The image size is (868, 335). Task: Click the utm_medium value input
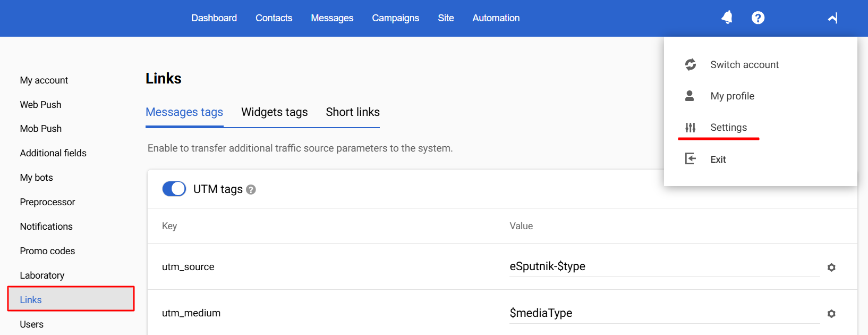(664, 313)
